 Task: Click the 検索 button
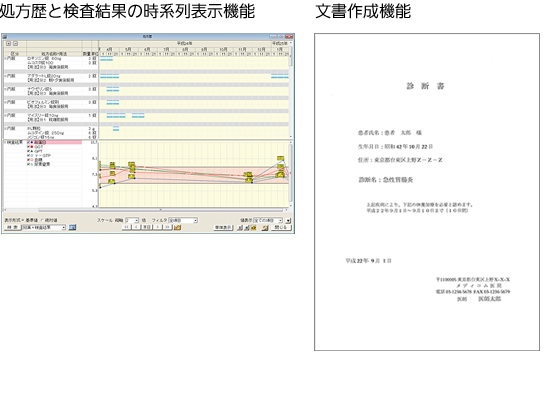(12, 228)
